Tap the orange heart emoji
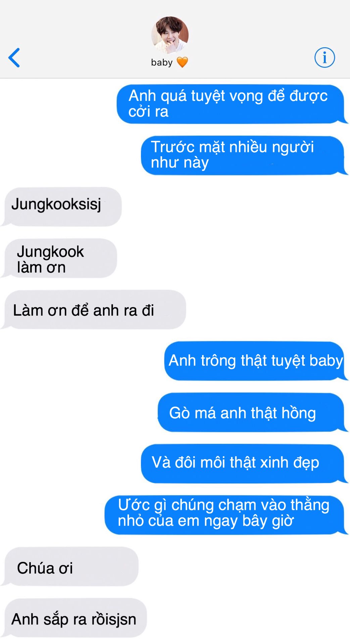 (182, 62)
